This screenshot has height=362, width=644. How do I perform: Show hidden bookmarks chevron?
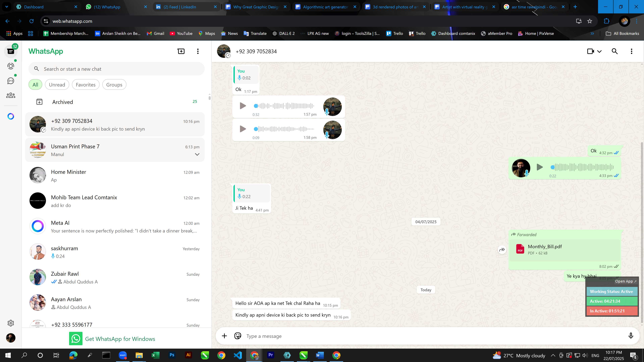click(592, 34)
